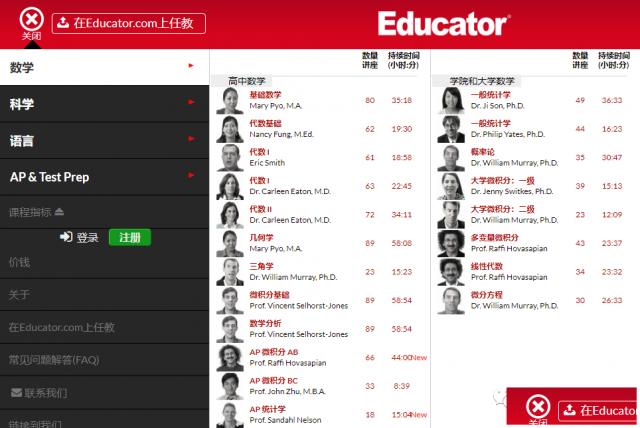Screen dimensions: 640x428
Task: Expand the 语言 category in the sidebar
Action: click(x=104, y=140)
